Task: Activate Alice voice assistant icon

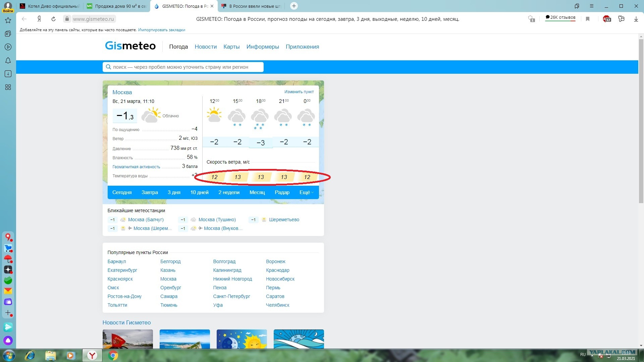Action: pyautogui.click(x=8, y=341)
